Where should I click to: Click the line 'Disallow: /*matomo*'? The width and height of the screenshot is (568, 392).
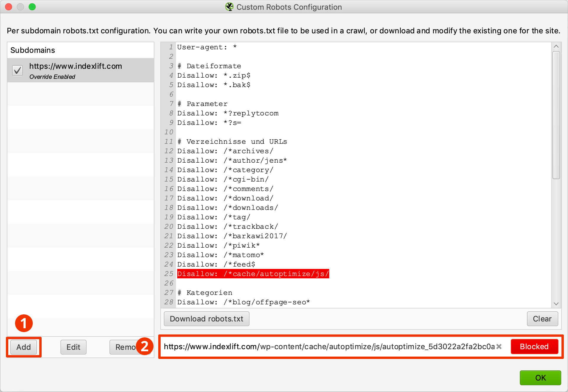[x=221, y=255]
